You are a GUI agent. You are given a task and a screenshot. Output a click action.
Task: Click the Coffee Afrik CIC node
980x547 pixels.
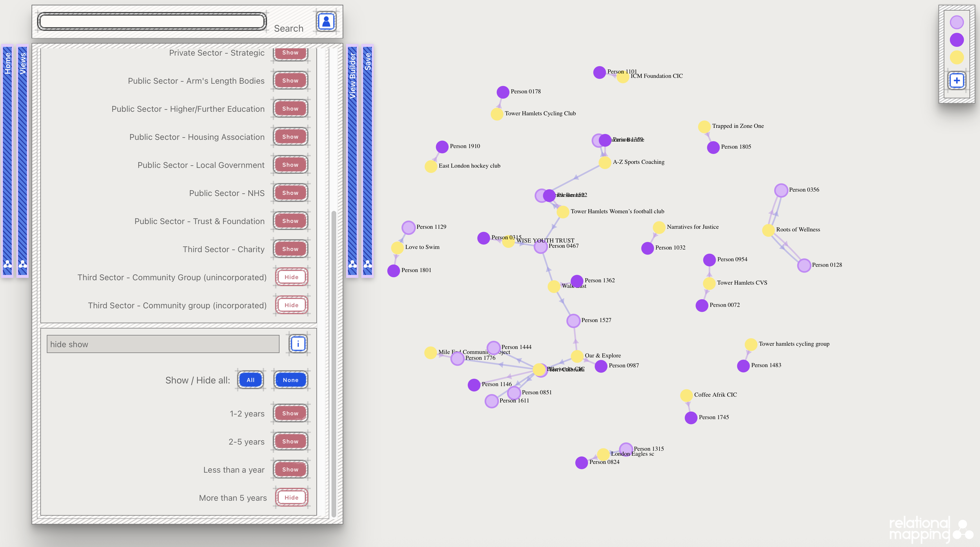click(686, 395)
